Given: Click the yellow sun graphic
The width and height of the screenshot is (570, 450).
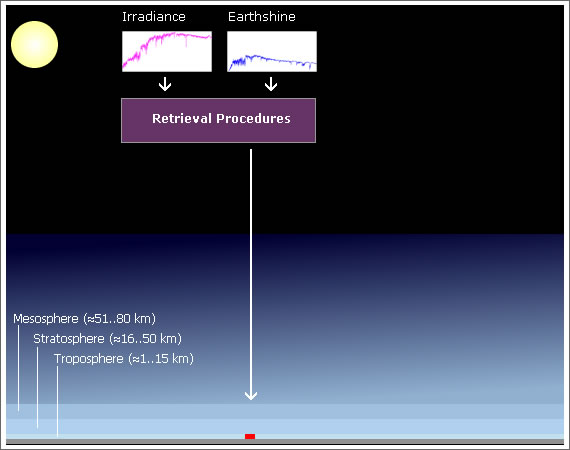Looking at the screenshot, I should (x=35, y=44).
